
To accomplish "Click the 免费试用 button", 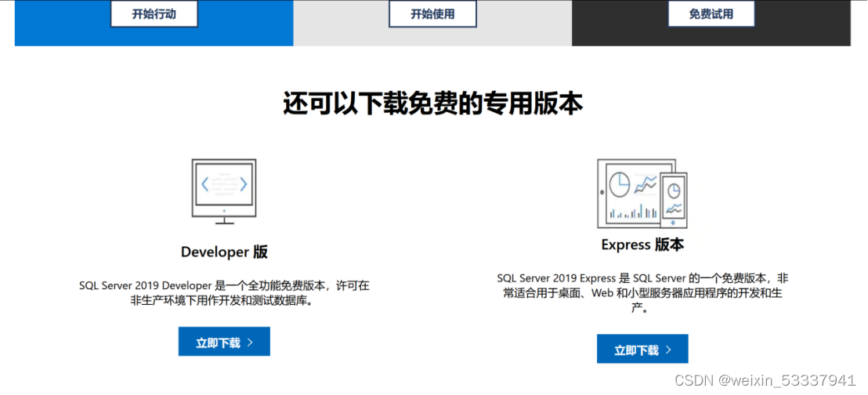I will (x=711, y=14).
